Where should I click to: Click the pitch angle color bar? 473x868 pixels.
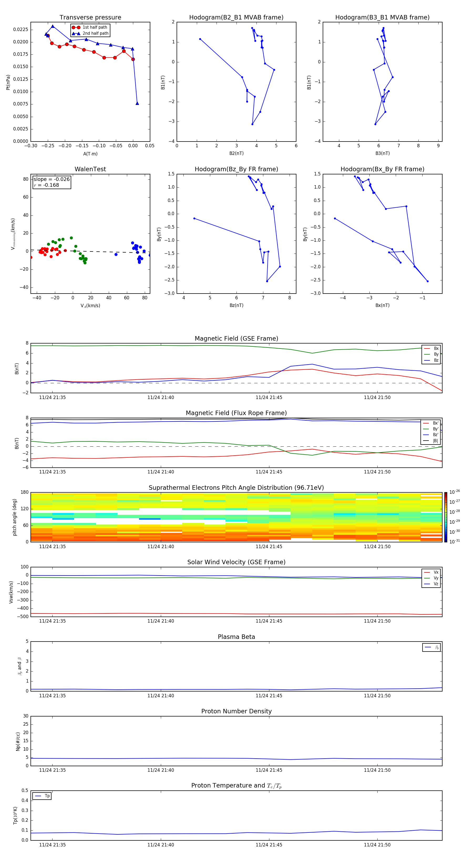click(x=446, y=517)
